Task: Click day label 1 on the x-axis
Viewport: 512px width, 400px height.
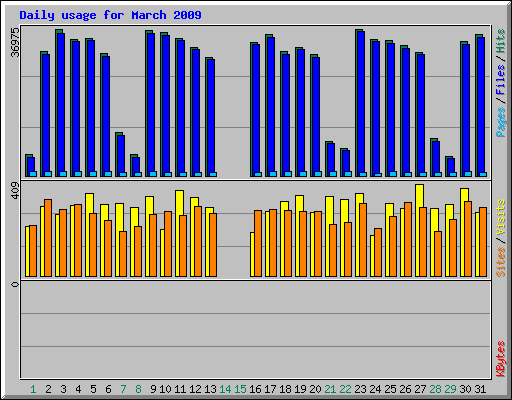Action: click(33, 389)
